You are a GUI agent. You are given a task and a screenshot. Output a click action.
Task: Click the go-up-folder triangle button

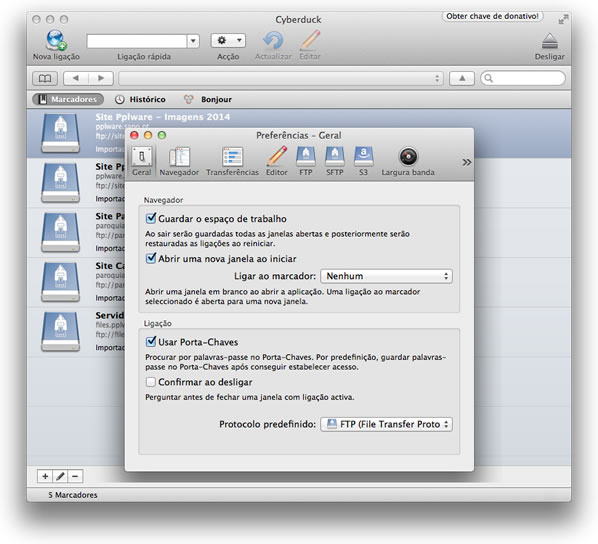pyautogui.click(x=462, y=78)
